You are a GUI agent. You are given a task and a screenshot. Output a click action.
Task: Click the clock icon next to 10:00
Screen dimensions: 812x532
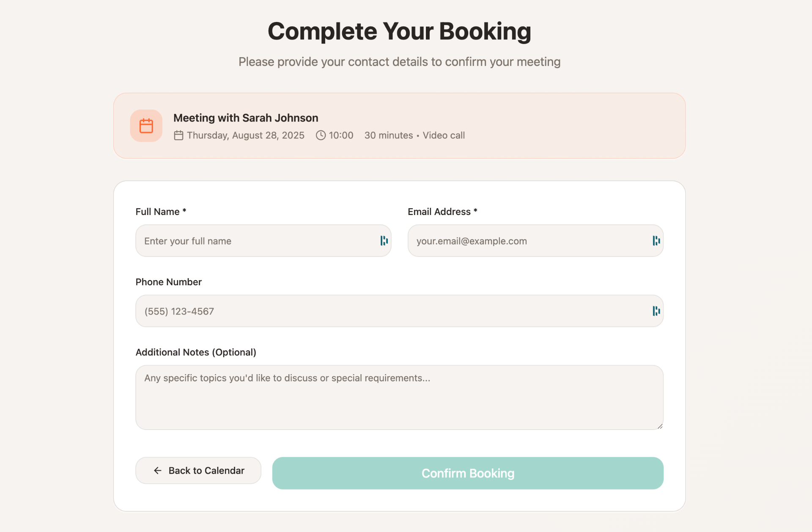click(x=321, y=135)
